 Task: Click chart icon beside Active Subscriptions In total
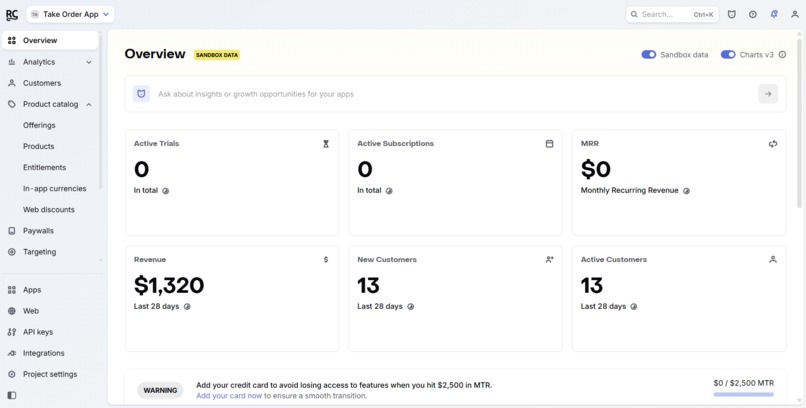pyautogui.click(x=389, y=191)
